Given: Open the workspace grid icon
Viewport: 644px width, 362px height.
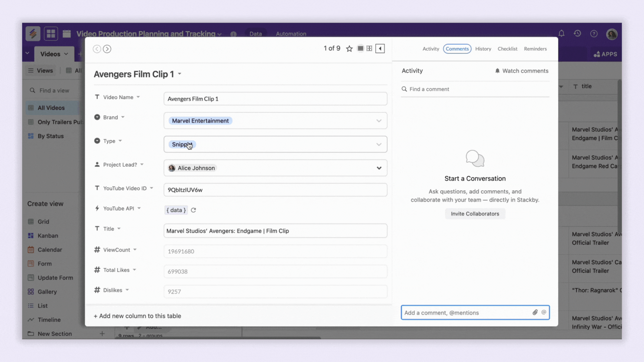Looking at the screenshot, I should 51,34.
